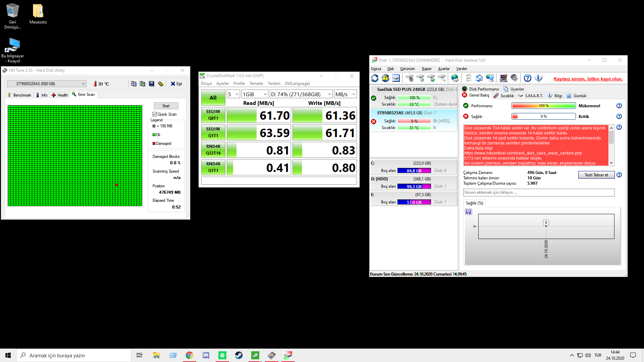Click the speaker sound icon in Sentinel toolbar
This screenshot has height=362, width=644.
click(x=514, y=78)
